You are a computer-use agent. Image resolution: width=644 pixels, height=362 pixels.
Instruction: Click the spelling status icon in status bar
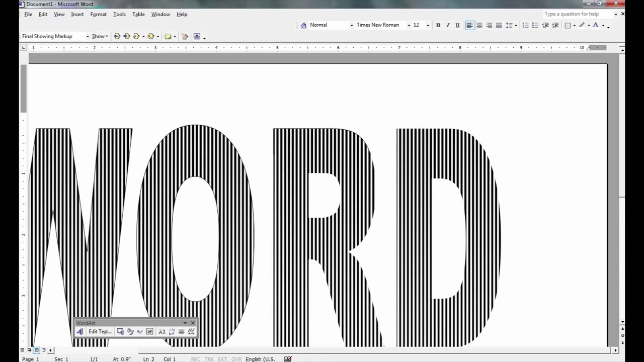[x=287, y=359]
